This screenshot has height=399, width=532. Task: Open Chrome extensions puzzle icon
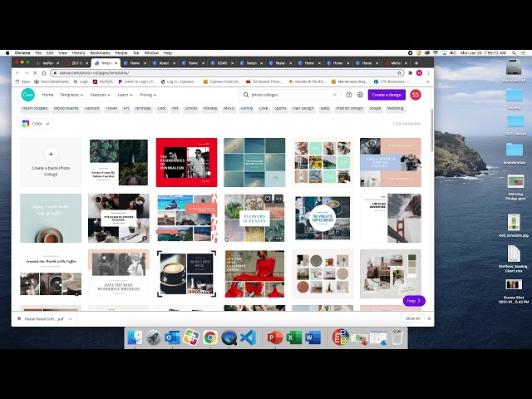tap(410, 73)
